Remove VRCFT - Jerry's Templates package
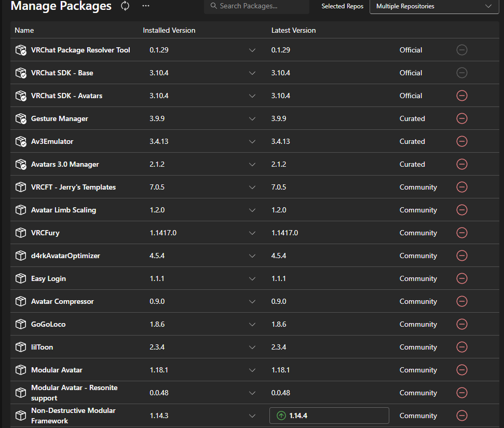Screen dimensions: 504x428 462,187
